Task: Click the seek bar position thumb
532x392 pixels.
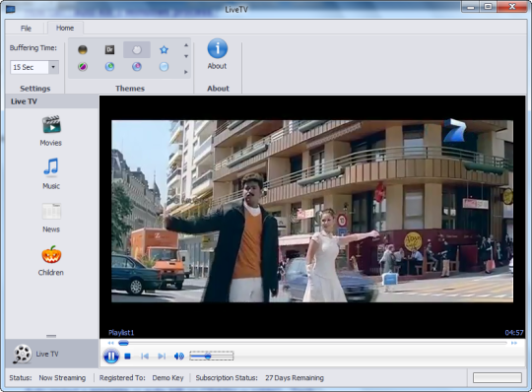Action: [123, 343]
